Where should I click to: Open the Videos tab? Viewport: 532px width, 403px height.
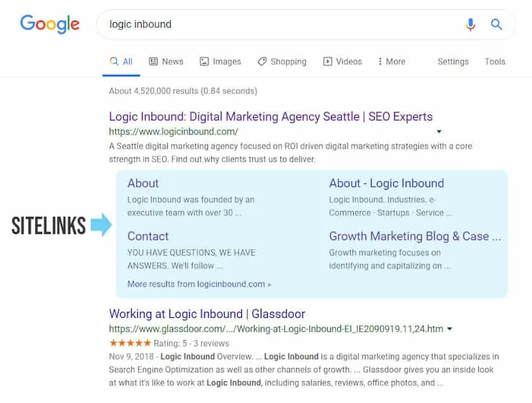click(342, 62)
